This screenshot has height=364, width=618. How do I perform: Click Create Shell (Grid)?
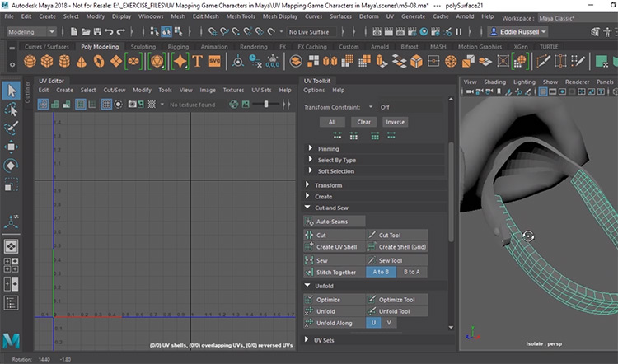tap(397, 247)
